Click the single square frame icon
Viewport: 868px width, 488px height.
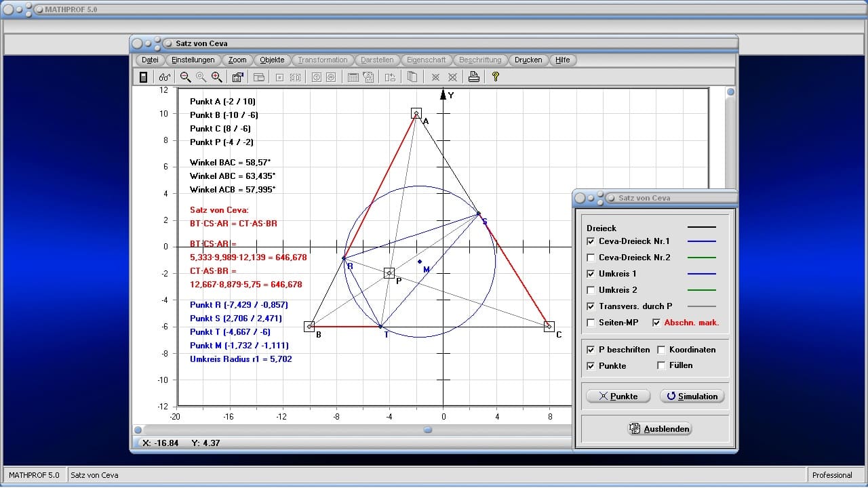point(279,77)
